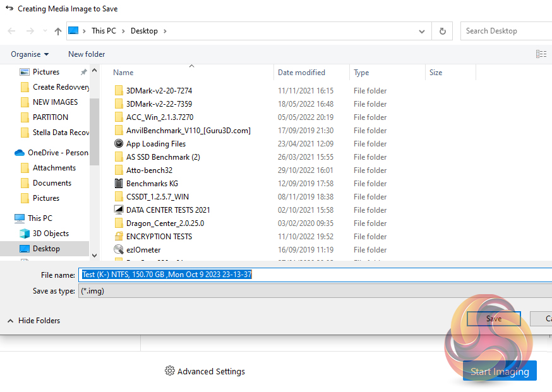Select AnvilBenchmark_V110_[Guru3D.com] folder
Screen dimensions: 552x392
click(x=188, y=131)
